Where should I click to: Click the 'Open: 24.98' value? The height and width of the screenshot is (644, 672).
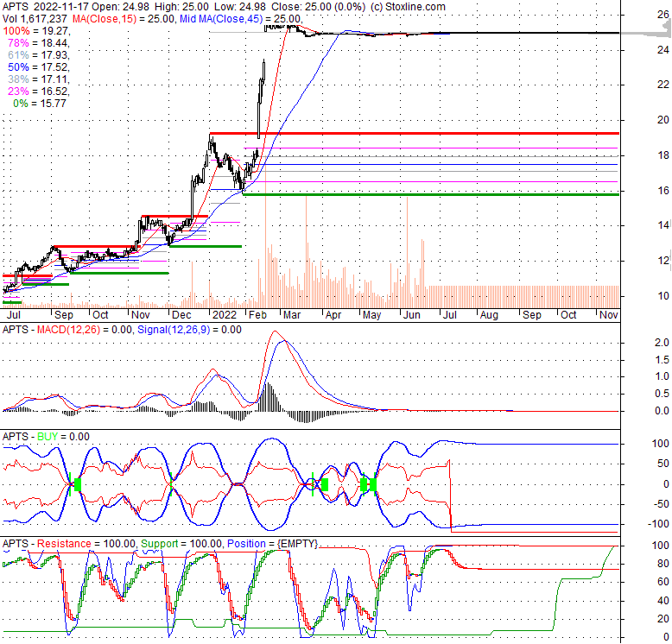[x=120, y=7]
